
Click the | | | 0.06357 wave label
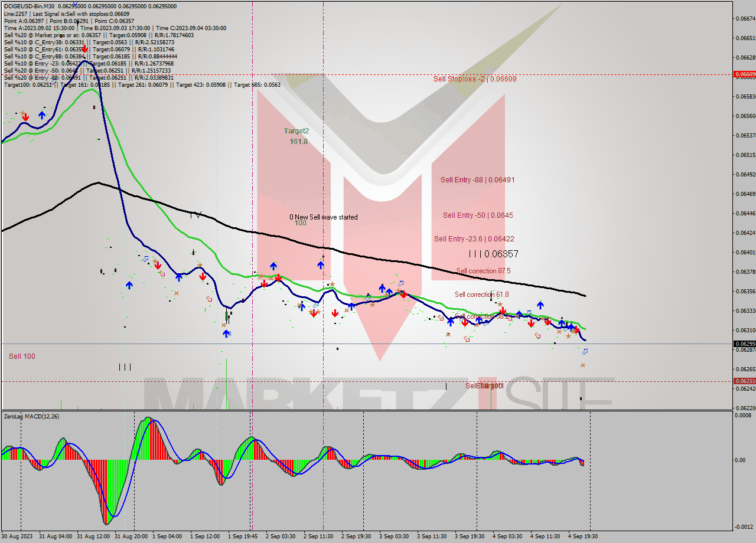[493, 254]
